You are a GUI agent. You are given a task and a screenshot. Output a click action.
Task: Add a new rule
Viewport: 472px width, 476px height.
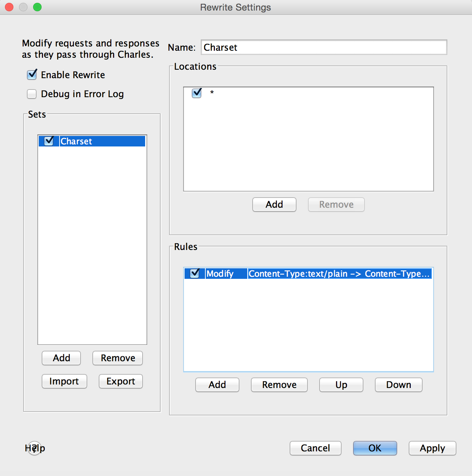point(217,385)
